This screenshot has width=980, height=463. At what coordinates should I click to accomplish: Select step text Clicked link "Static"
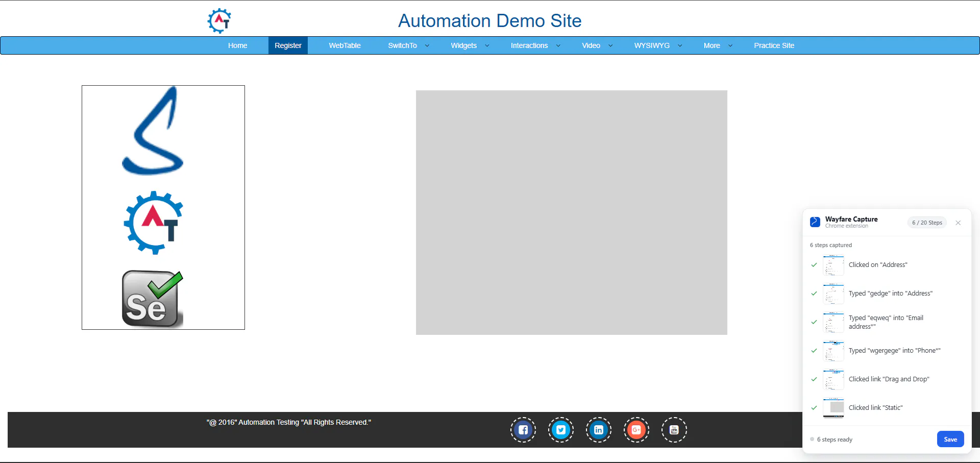876,408
